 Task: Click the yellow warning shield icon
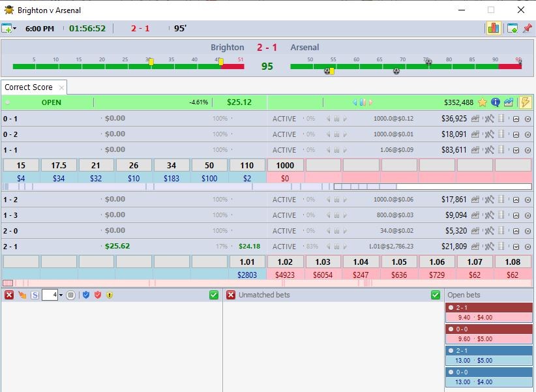coord(110,295)
